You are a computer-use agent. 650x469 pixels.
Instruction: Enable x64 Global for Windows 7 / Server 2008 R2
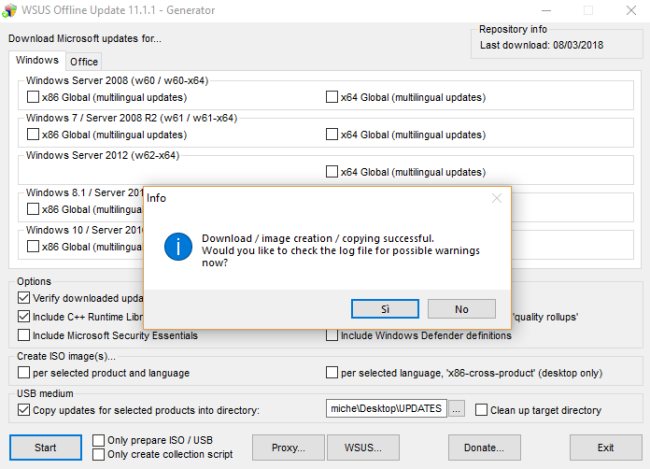click(332, 134)
